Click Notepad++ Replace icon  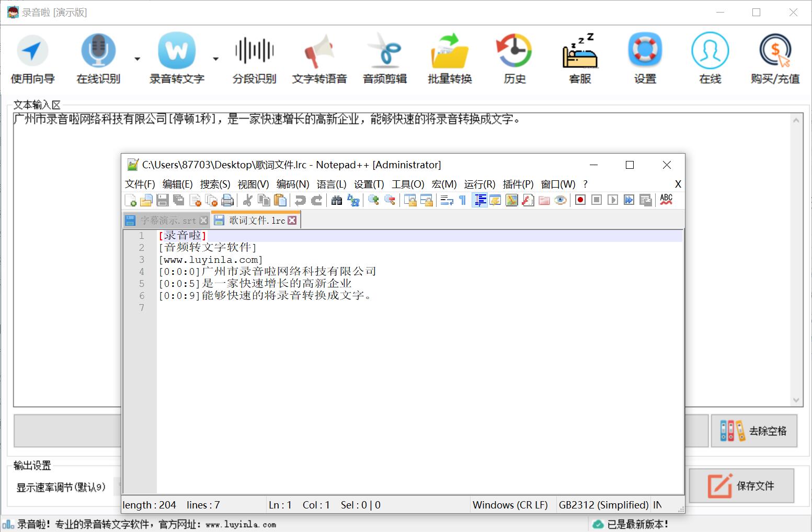(353, 200)
